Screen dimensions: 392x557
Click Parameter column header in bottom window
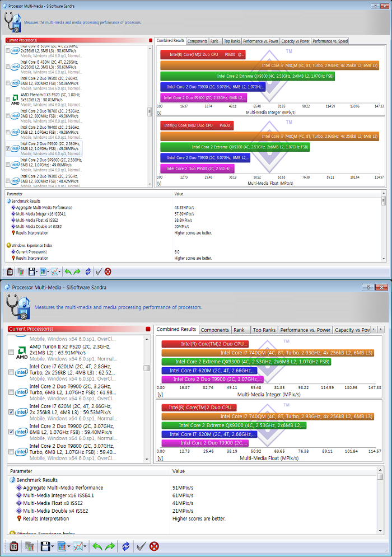coord(88,471)
